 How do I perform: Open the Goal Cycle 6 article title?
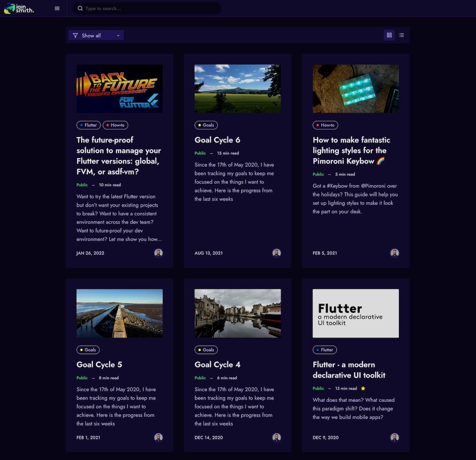pos(217,140)
